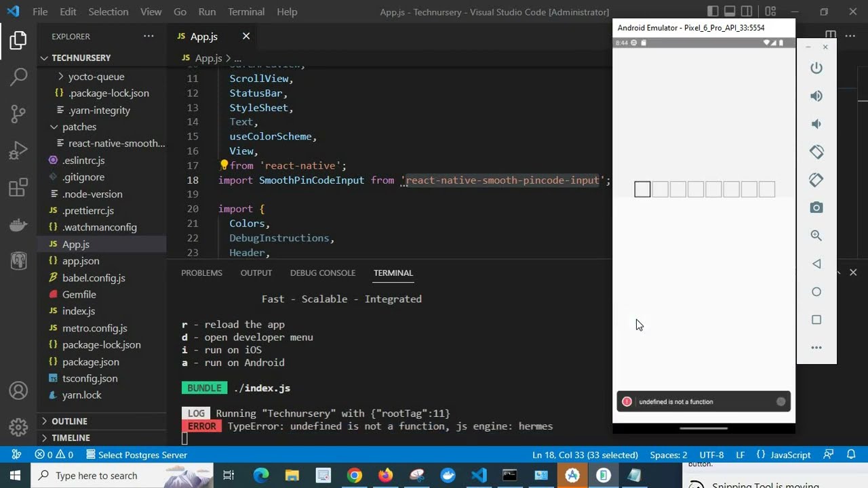Click Select Postgres Server in status bar

[x=136, y=455]
